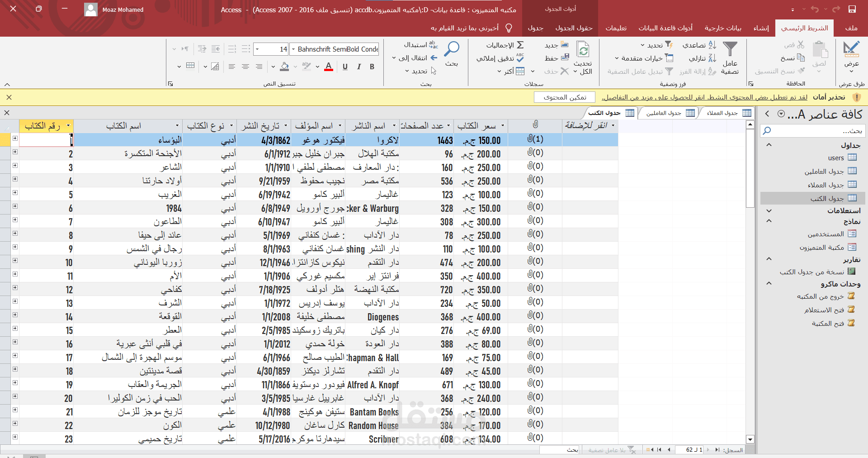Toggle Italic formatting

[359, 67]
